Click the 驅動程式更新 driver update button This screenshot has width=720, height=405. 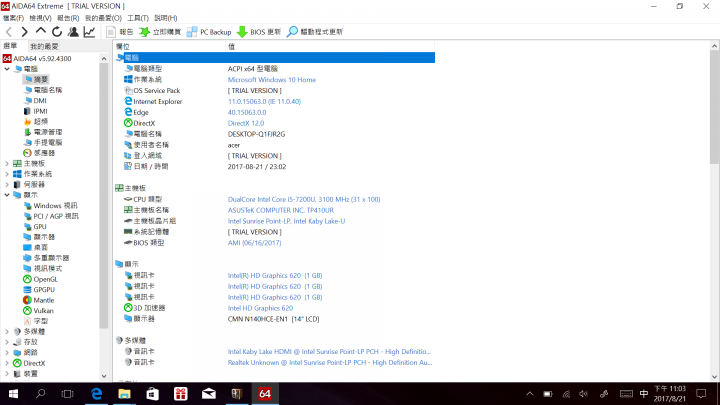315,32
